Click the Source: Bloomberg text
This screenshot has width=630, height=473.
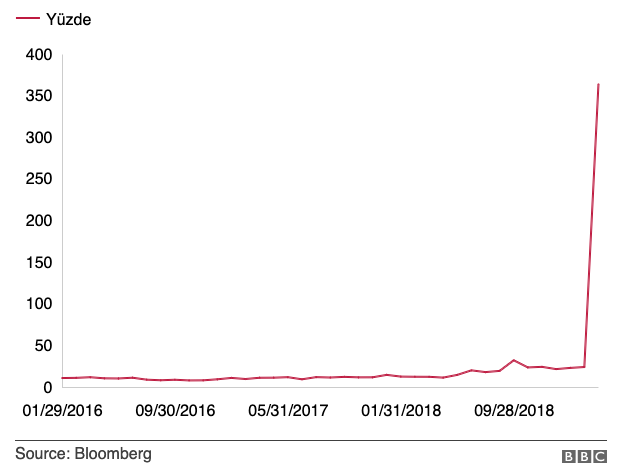coord(83,454)
